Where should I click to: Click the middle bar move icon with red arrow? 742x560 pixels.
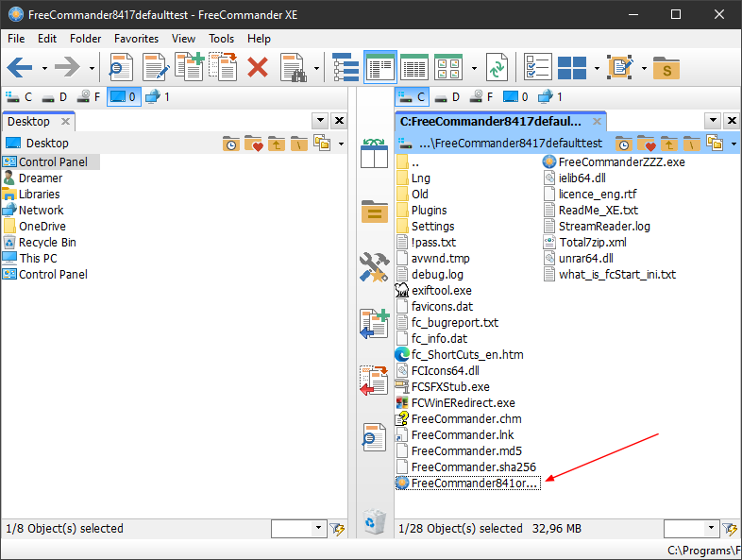tap(375, 381)
